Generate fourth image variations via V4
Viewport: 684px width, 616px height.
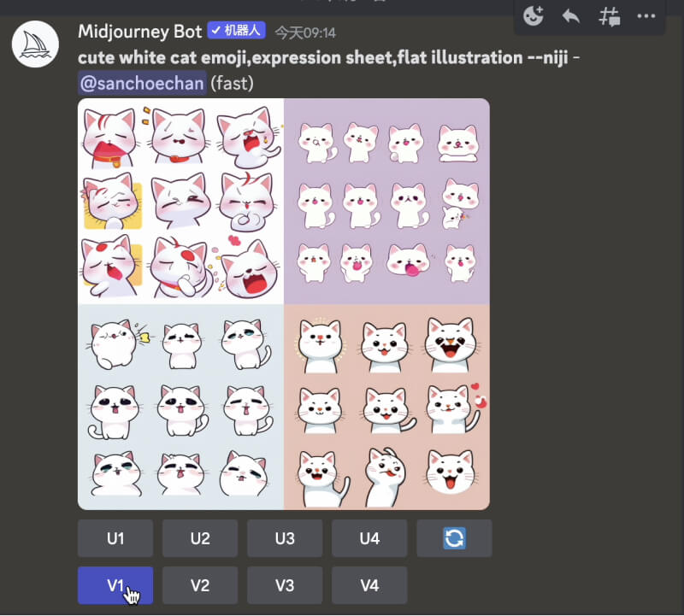(x=369, y=585)
